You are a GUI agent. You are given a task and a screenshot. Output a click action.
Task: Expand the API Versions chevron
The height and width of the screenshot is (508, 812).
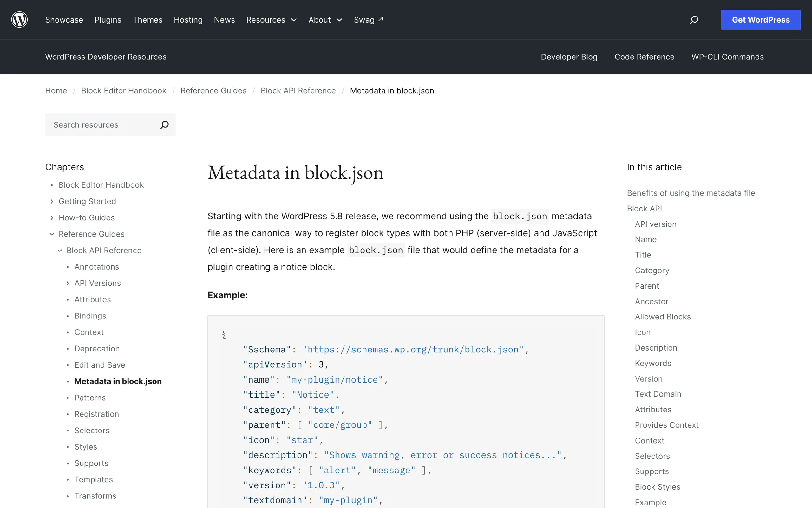(68, 283)
